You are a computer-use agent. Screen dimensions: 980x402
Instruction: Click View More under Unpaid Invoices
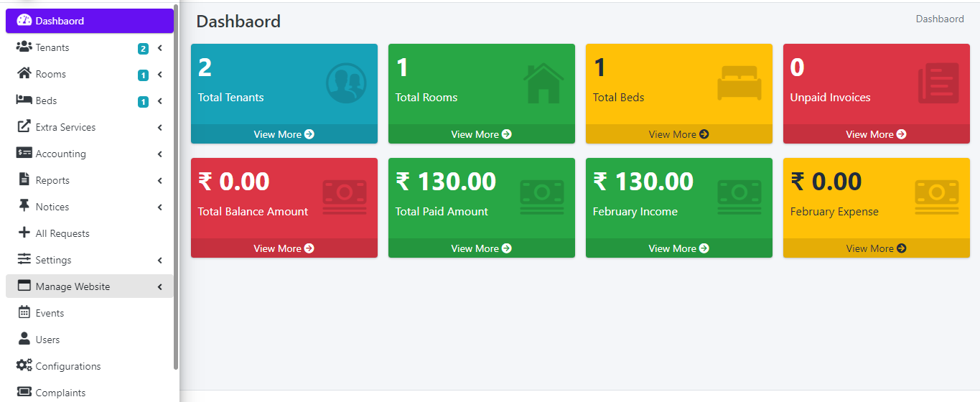pos(876,134)
